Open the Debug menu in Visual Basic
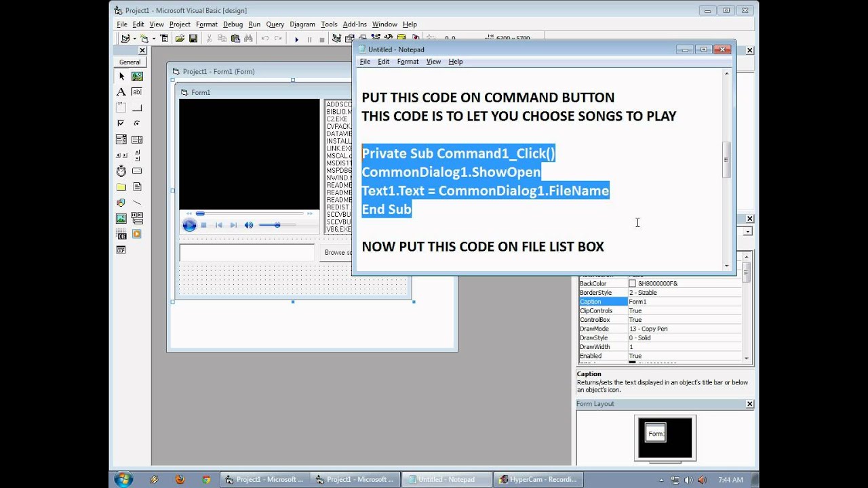The height and width of the screenshot is (488, 868). [x=233, y=24]
